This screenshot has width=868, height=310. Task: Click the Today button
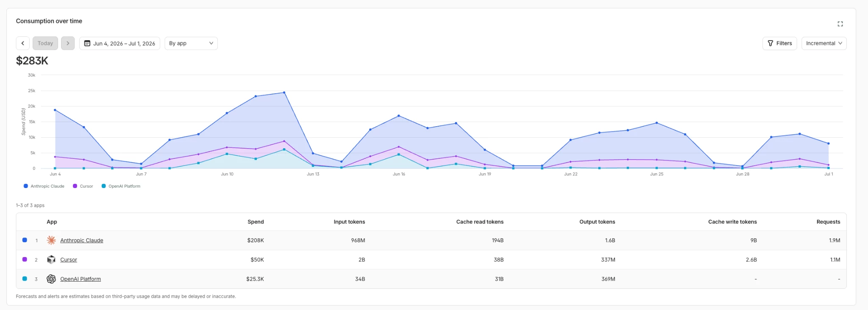(x=45, y=43)
